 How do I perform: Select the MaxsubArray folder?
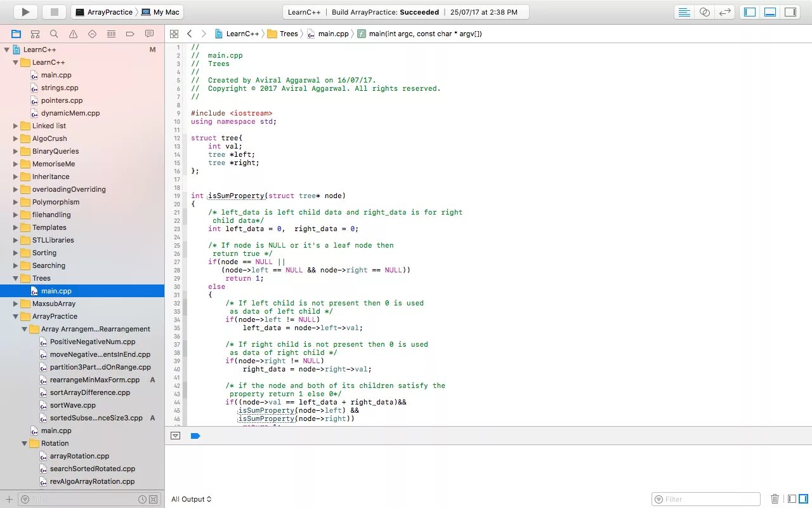(53, 304)
